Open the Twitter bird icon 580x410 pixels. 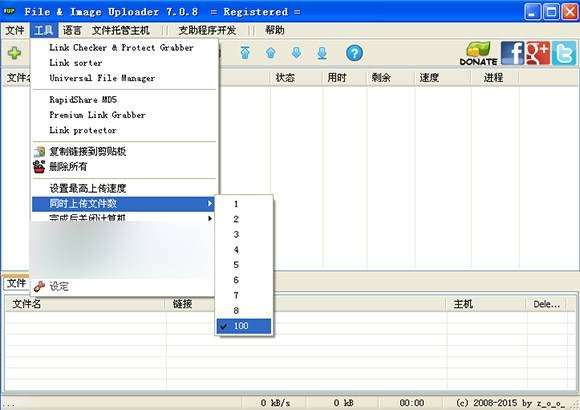point(564,53)
